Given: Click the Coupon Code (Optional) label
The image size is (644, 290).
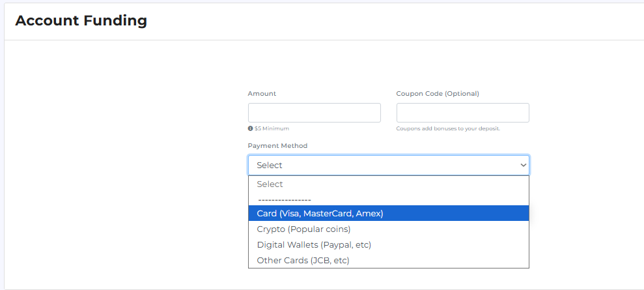Looking at the screenshot, I should point(437,94).
